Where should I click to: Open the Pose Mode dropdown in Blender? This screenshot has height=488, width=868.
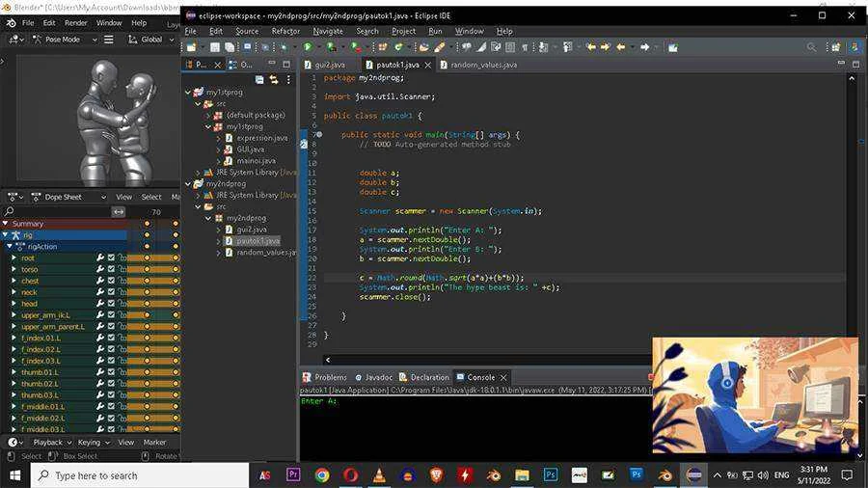pyautogui.click(x=65, y=40)
